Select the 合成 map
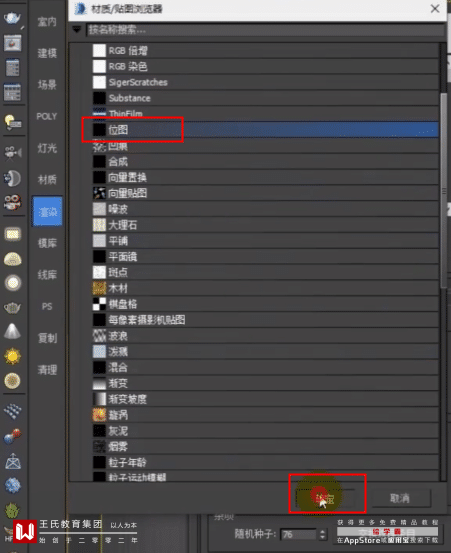This screenshot has height=553, width=451. 265,162
